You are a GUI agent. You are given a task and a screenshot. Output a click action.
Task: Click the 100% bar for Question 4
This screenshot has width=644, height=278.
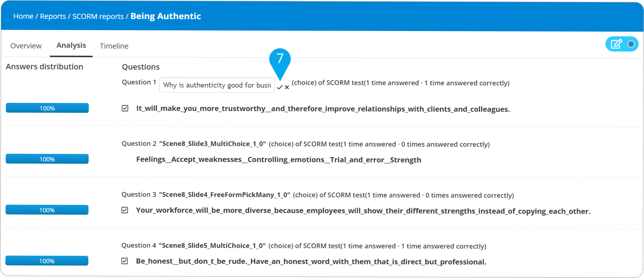click(47, 261)
